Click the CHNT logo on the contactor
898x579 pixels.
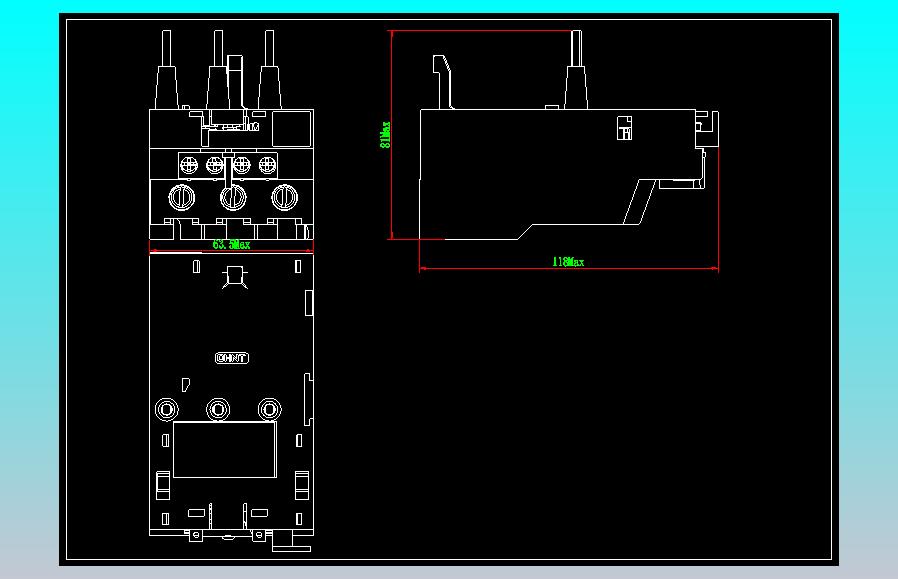click(232, 358)
